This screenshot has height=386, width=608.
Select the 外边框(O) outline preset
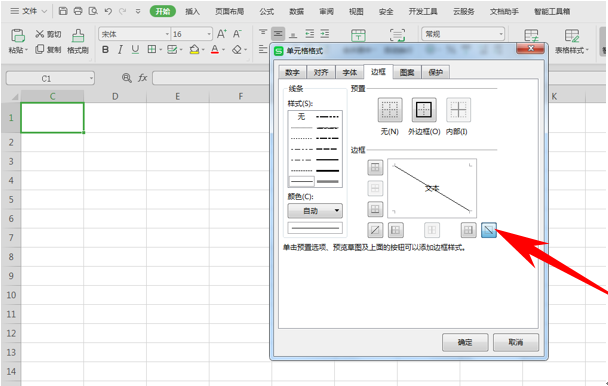tap(424, 110)
